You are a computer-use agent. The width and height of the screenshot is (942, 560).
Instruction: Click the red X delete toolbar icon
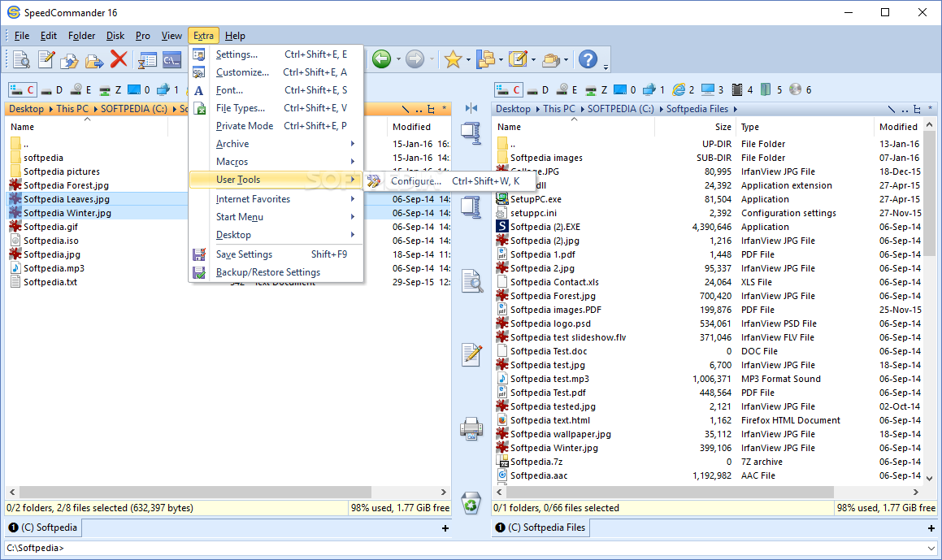point(119,59)
